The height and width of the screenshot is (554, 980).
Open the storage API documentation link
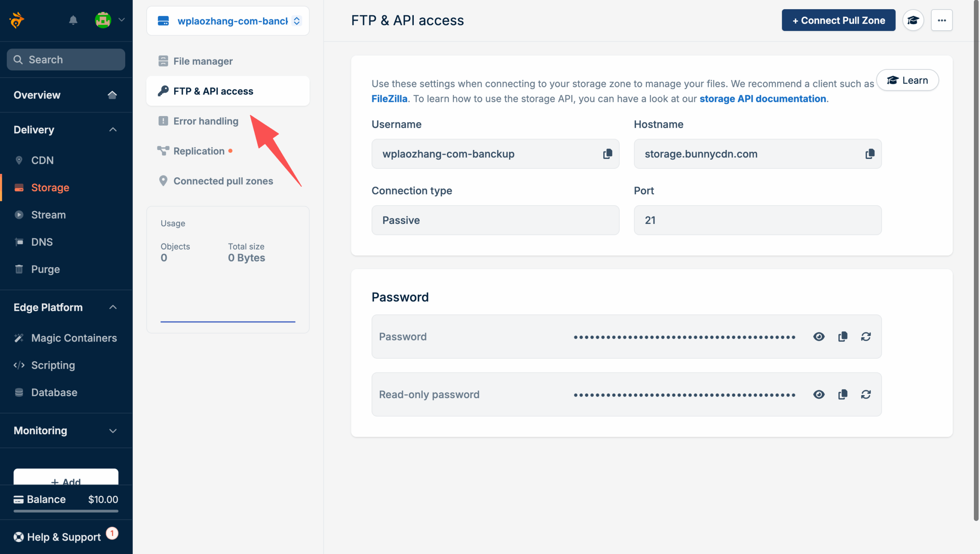[x=763, y=99]
